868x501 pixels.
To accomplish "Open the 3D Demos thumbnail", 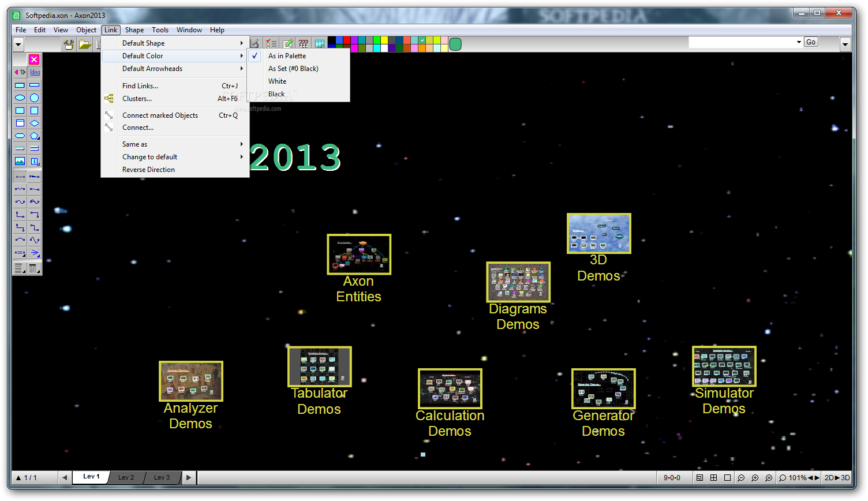I will point(599,233).
